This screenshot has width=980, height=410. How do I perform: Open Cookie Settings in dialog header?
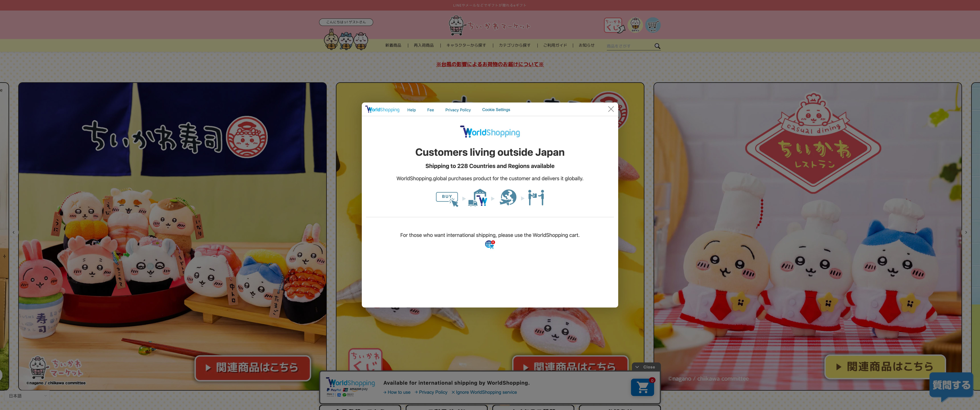click(x=496, y=109)
